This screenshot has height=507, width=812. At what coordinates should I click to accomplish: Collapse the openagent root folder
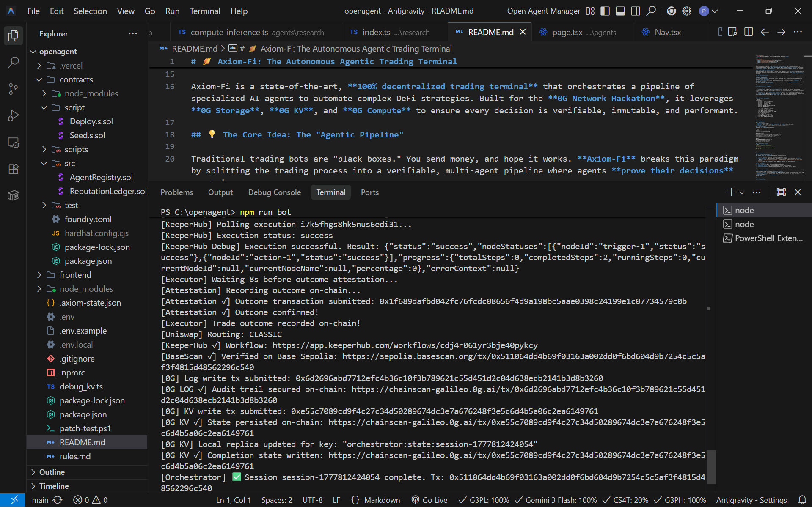pos(33,52)
